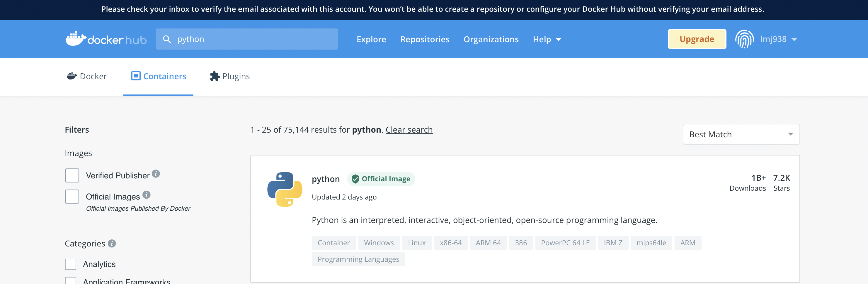Viewport: 868px width, 284px height.
Task: Check the Analytics category checkbox
Action: (x=71, y=264)
